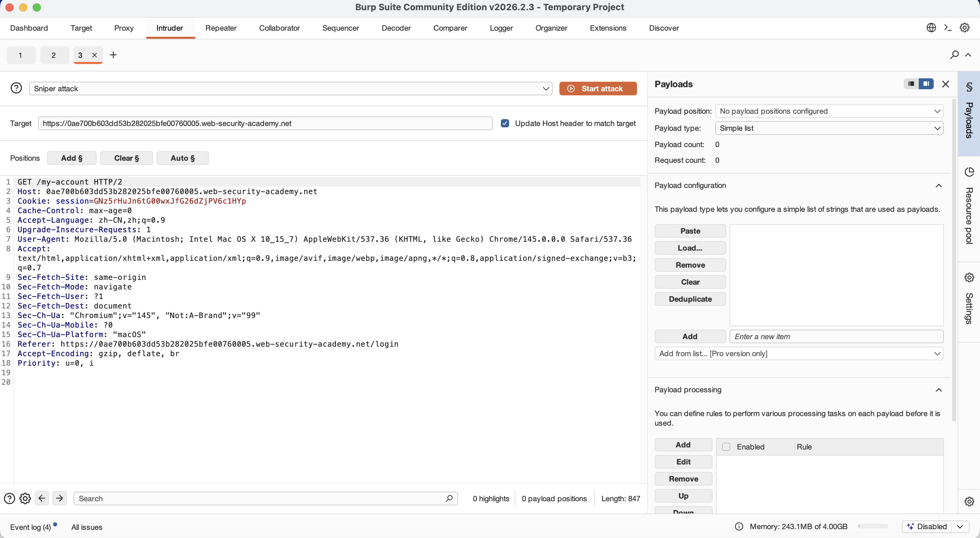Collapse the Payload processing section

point(938,390)
